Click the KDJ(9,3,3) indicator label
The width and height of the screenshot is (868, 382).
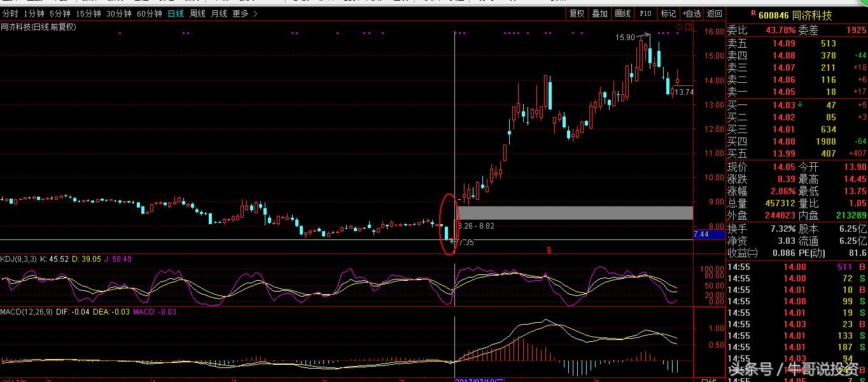18,259
